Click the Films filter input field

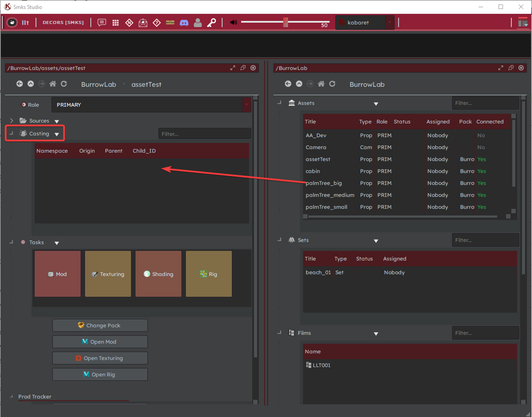(485, 333)
